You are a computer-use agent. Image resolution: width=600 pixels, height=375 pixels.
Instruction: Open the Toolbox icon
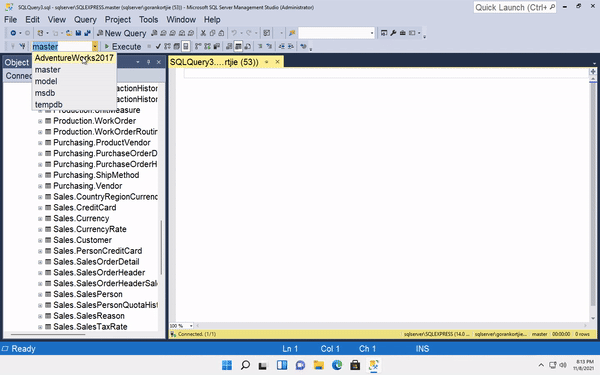click(x=403, y=33)
